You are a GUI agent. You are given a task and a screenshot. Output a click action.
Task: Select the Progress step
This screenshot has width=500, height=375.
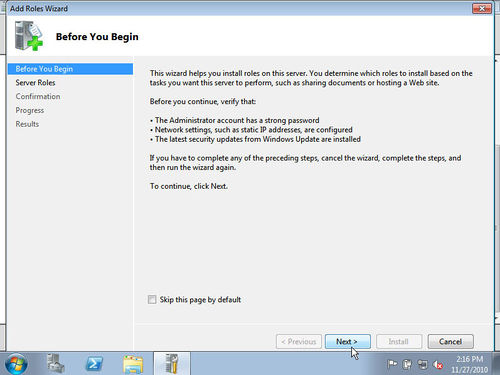[x=30, y=110]
